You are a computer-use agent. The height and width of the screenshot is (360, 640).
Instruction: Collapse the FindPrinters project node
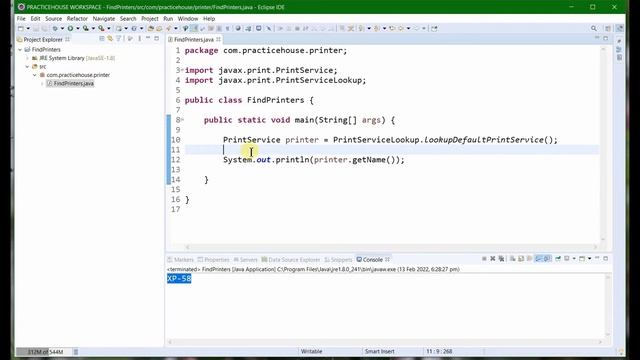point(20,50)
